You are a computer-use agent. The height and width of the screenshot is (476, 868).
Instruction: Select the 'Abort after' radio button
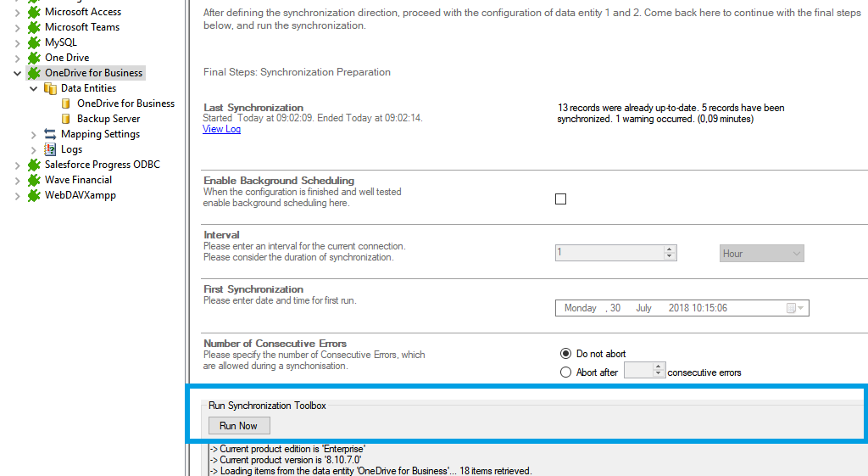(566, 372)
